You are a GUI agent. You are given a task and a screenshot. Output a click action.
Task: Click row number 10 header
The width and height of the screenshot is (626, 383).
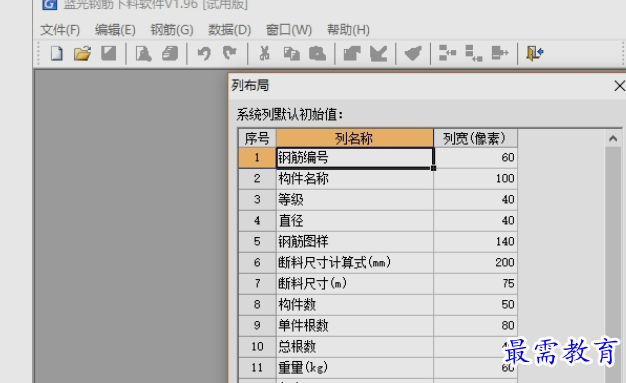(257, 347)
